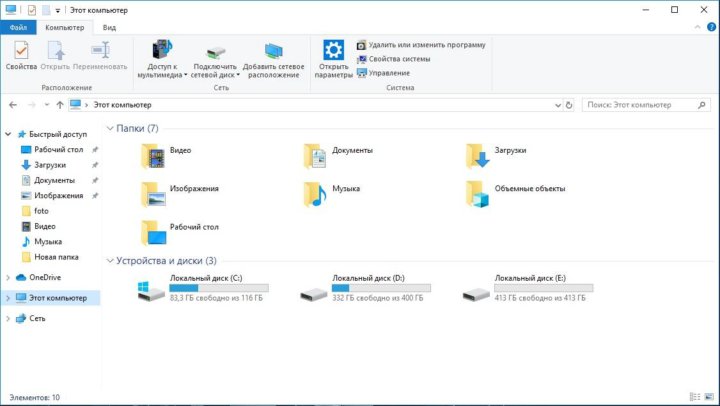720x406 pixels.
Task: Click System properties (Свойства системы) button
Action: tap(399, 59)
